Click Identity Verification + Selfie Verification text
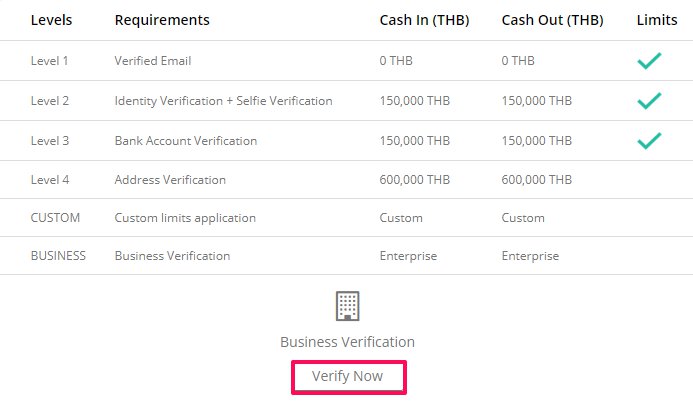This screenshot has height=406, width=693. pyautogui.click(x=223, y=101)
